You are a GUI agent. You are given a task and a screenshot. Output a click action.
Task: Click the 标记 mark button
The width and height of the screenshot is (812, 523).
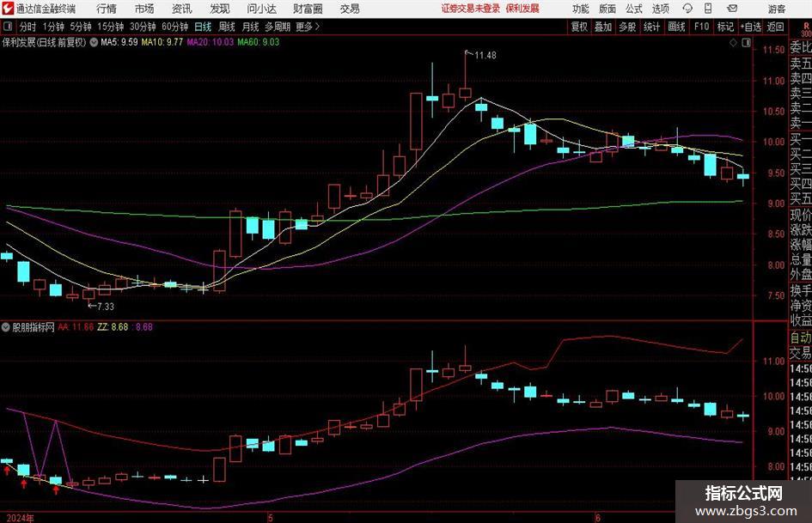click(x=725, y=27)
